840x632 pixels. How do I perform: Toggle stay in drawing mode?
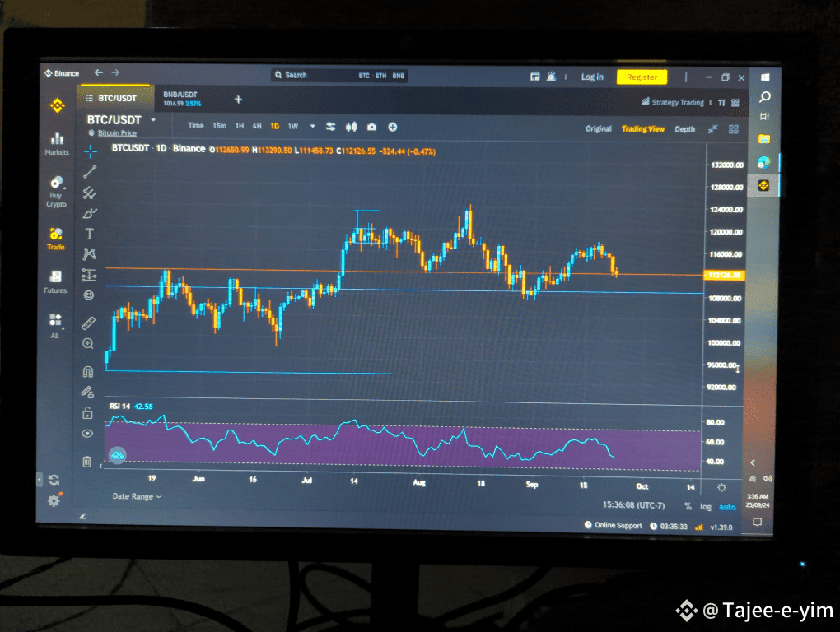pos(87,393)
